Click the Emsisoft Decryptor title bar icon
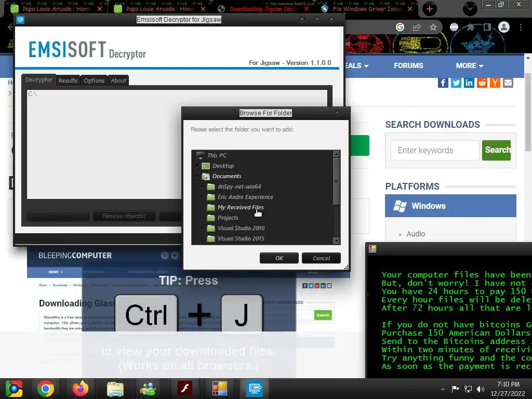This screenshot has width=532, height=399. click(20, 20)
